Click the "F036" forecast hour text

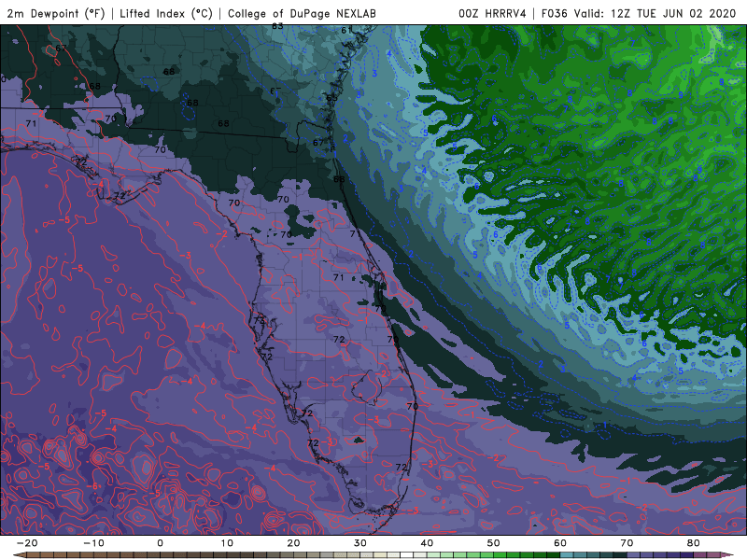(x=554, y=13)
